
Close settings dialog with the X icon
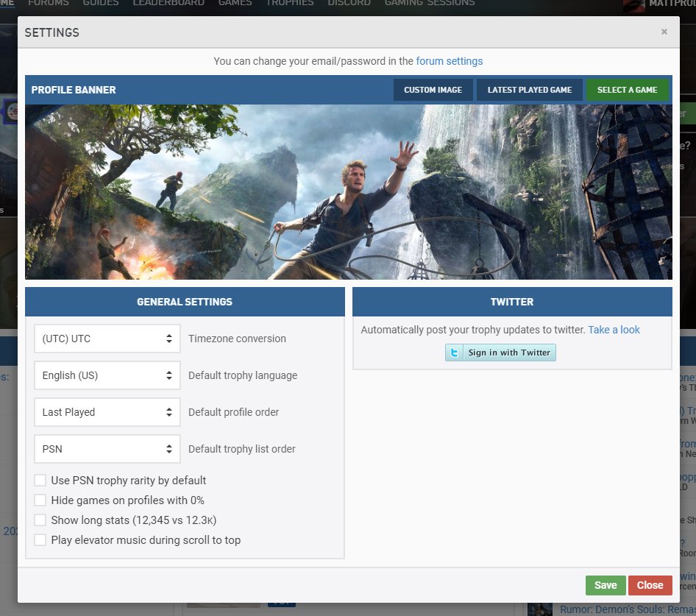(x=664, y=32)
